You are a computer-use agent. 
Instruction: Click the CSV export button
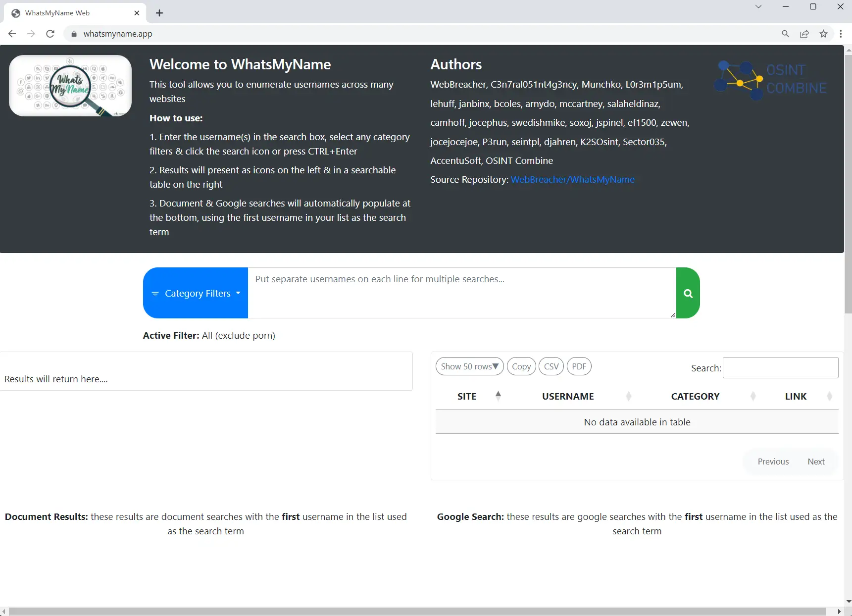click(551, 366)
